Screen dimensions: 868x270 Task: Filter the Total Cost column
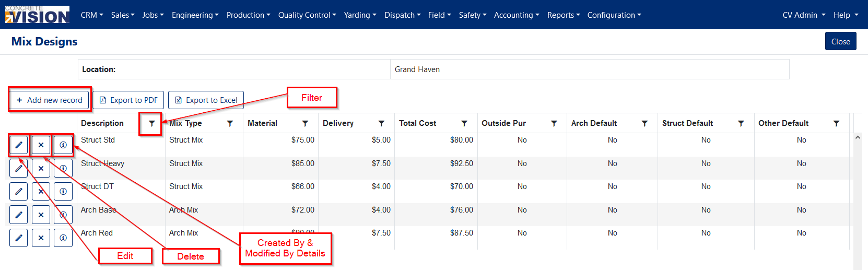coord(464,123)
